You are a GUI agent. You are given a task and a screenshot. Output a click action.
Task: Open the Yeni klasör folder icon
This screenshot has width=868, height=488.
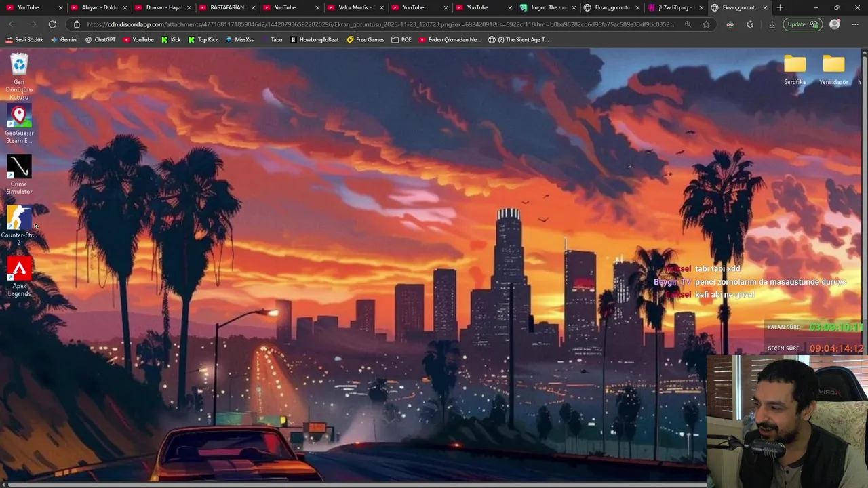833,70
